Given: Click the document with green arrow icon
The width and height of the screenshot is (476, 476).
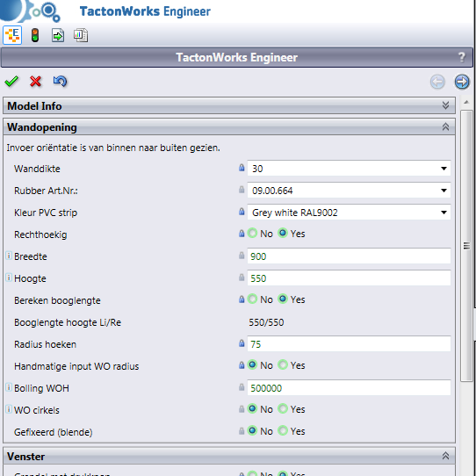Looking at the screenshot, I should click(58, 35).
